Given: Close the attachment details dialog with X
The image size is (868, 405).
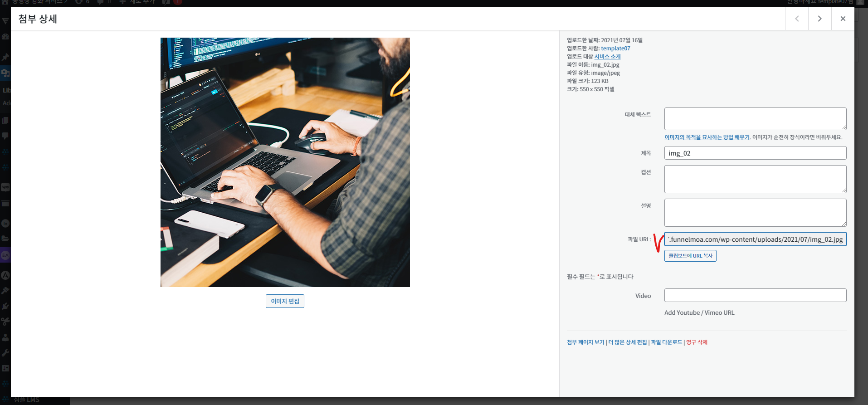Looking at the screenshot, I should (843, 19).
